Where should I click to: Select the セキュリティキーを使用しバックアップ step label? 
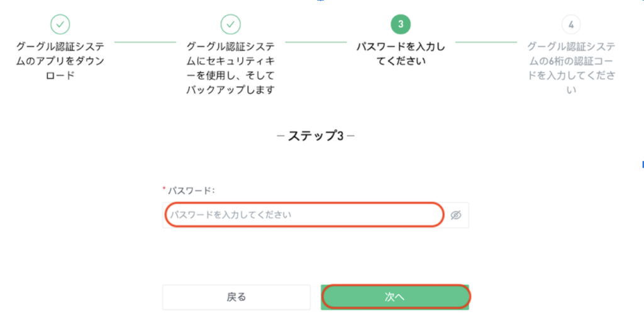230,68
